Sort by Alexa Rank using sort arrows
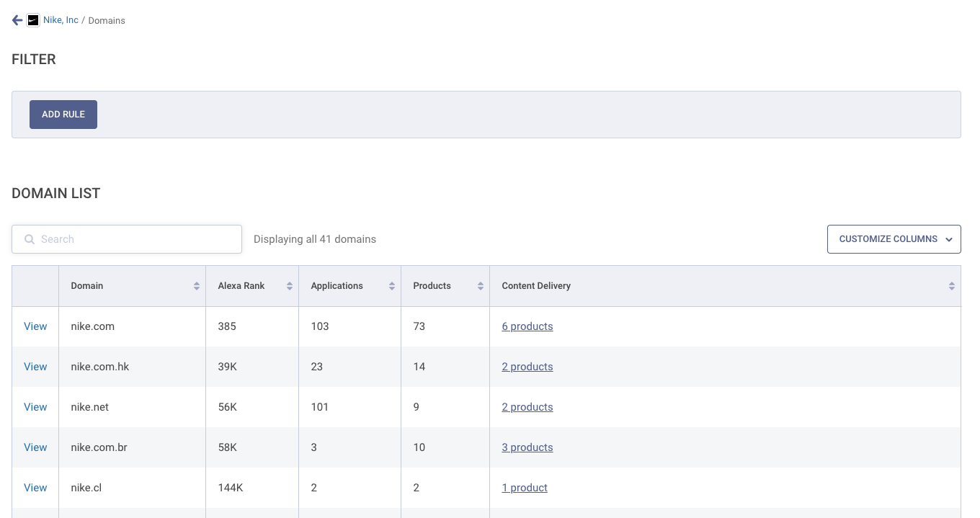Screen dimensions: 980x518 pos(290,286)
